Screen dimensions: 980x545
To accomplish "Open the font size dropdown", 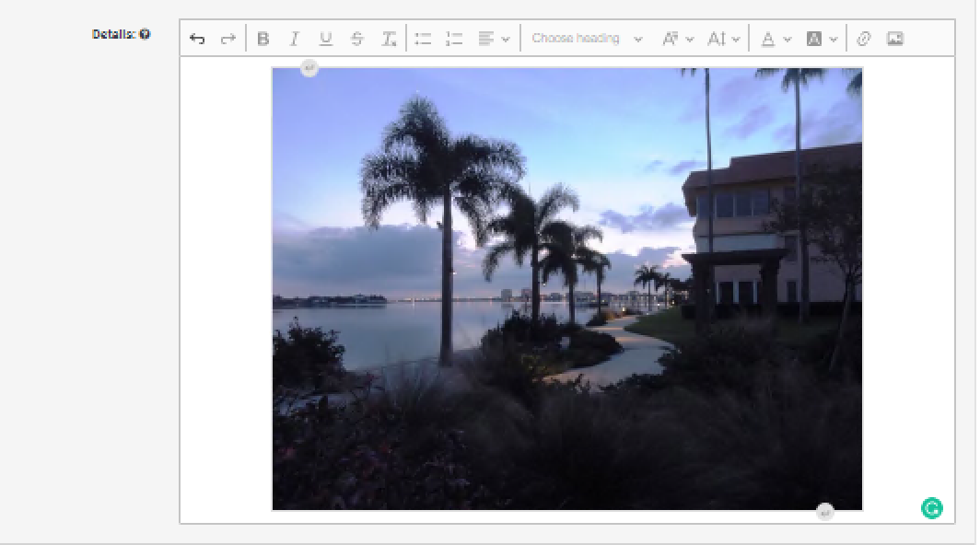I will tap(723, 39).
